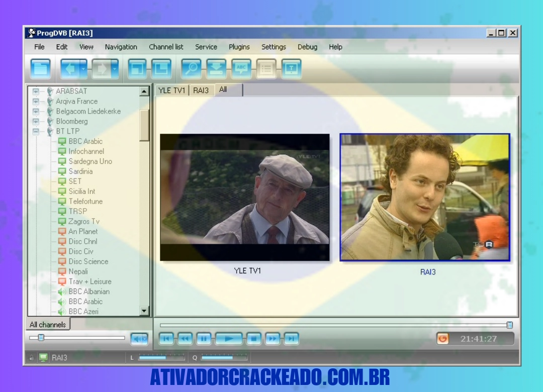Switch to the RAI3 tab
This screenshot has height=392, width=543.
pos(201,90)
